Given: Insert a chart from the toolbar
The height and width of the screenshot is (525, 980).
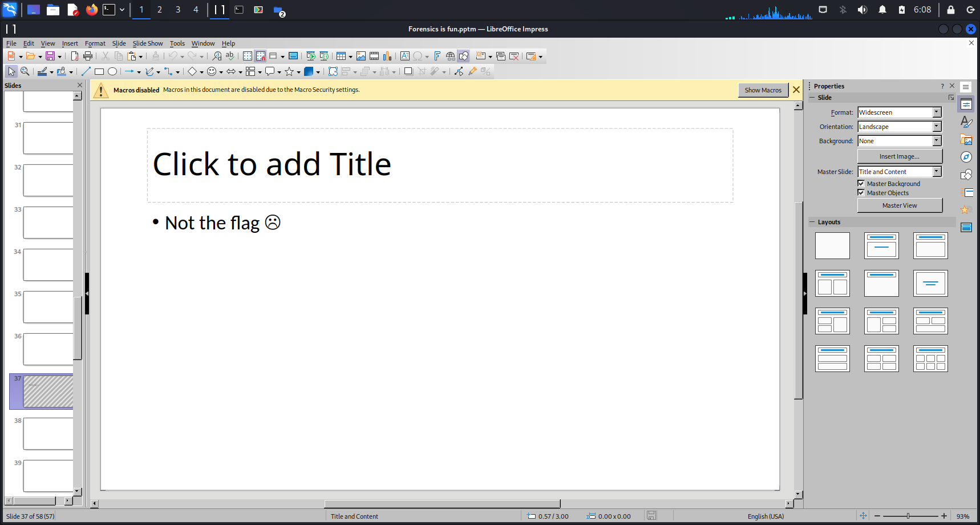Looking at the screenshot, I should 387,56.
